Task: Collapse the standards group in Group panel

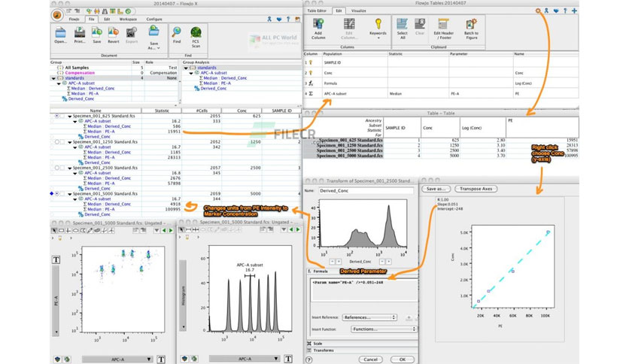Action: click(x=53, y=78)
